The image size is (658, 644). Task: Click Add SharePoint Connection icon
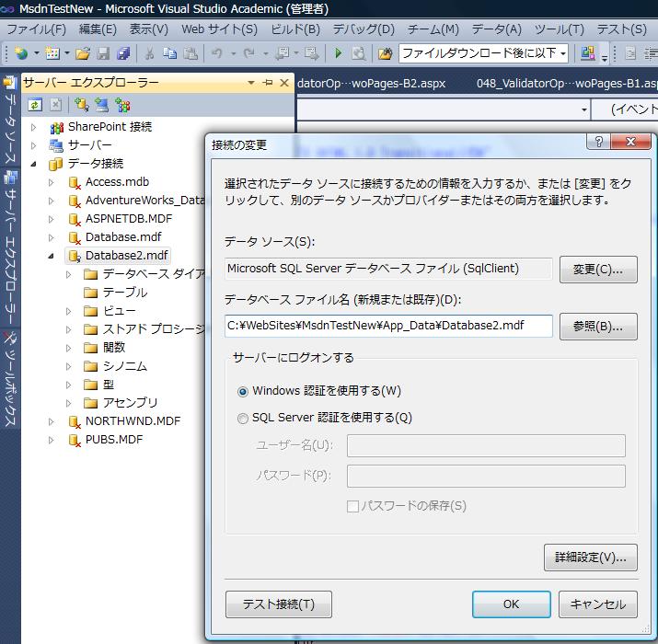click(x=122, y=105)
